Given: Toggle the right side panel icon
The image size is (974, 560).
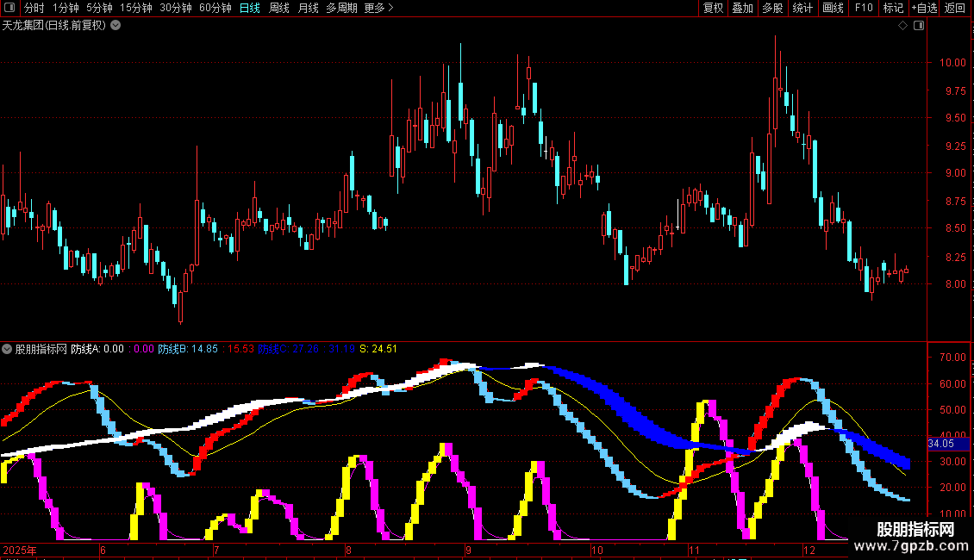Looking at the screenshot, I should (x=919, y=26).
